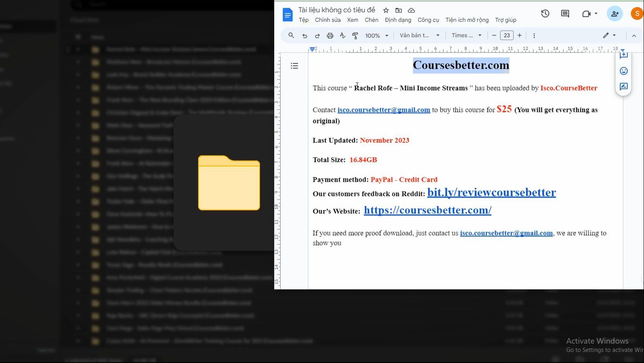Activate the paint format tool
The height and width of the screenshot is (363, 644).
coord(355,36)
